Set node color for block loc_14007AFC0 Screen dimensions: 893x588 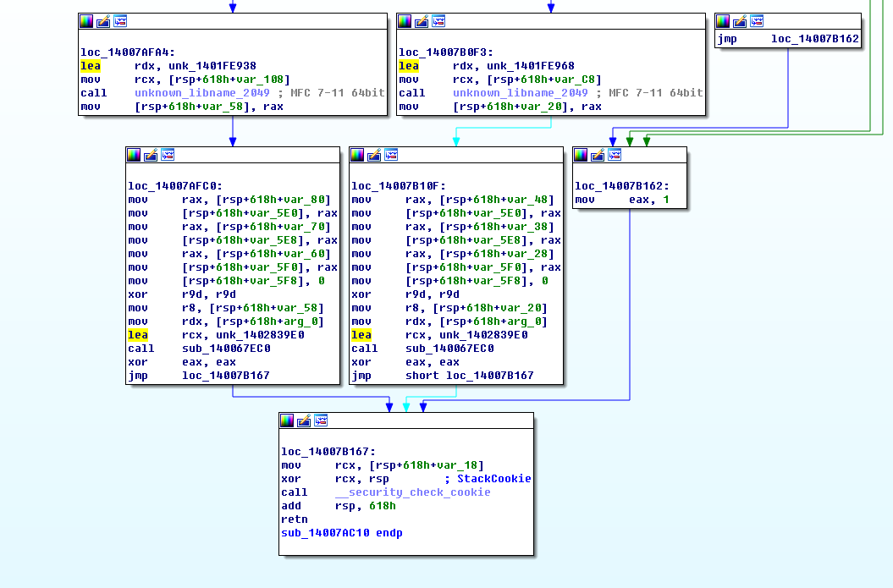(134, 155)
